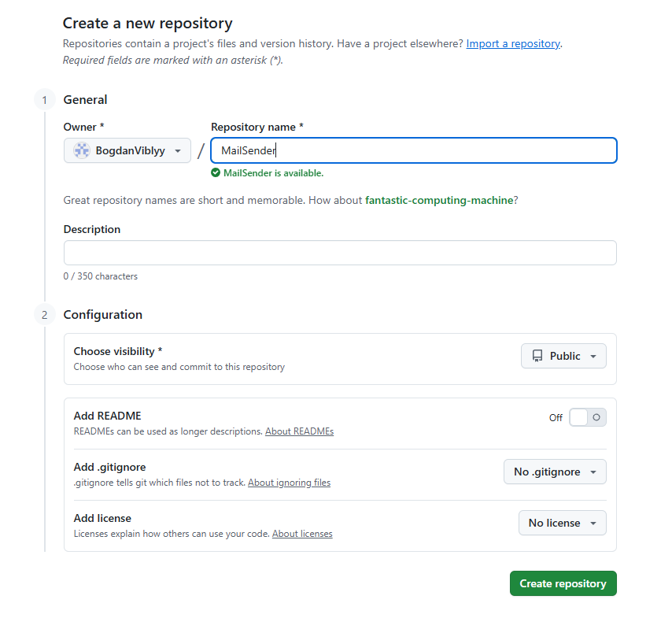Image resolution: width=672 pixels, height=629 pixels.
Task: Visit the About ignoring files link
Action: coord(289,483)
